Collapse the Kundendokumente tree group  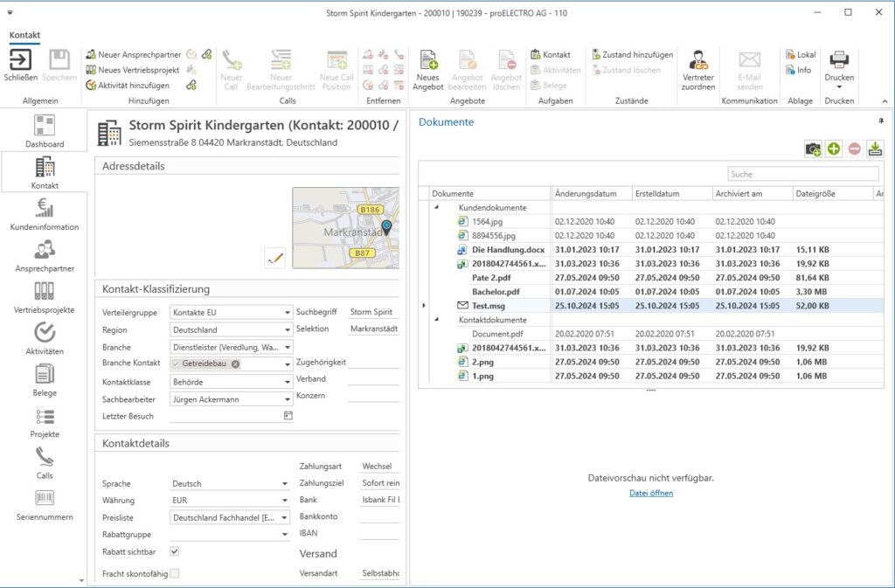pos(437,208)
